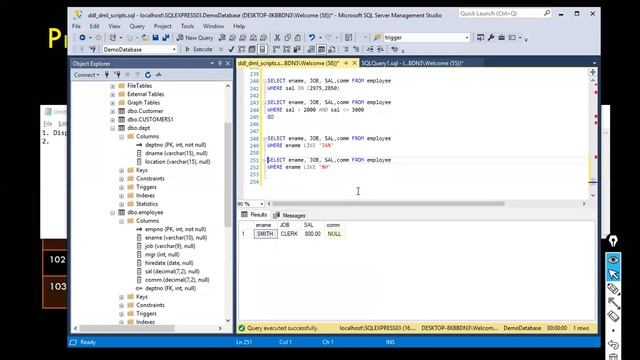Undo the last edit via the toolbar
The image size is (640, 360).
point(311,38)
